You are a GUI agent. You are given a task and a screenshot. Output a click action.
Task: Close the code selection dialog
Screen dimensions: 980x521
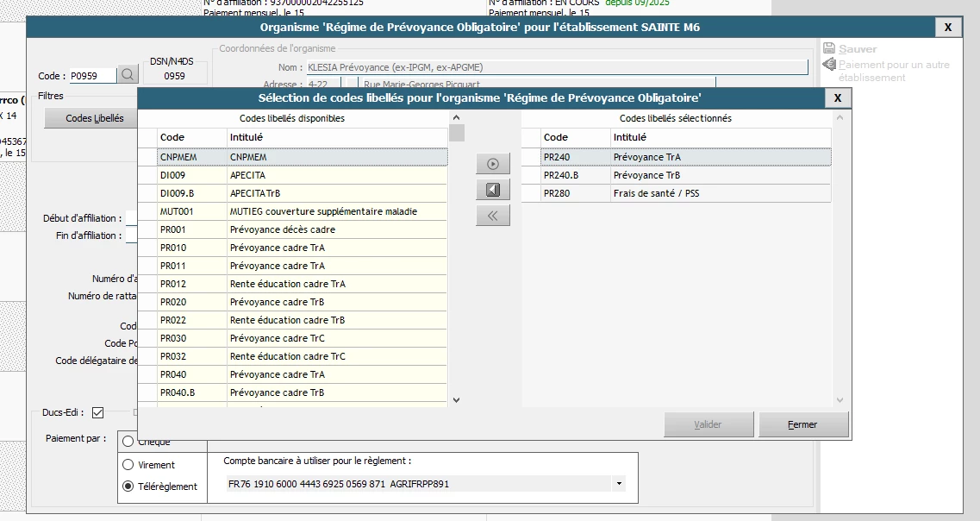coord(838,97)
